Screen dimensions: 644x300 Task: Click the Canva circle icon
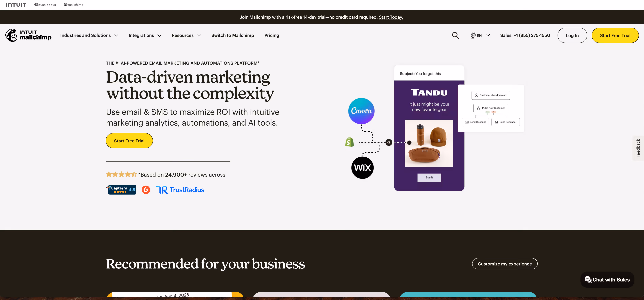pyautogui.click(x=361, y=111)
